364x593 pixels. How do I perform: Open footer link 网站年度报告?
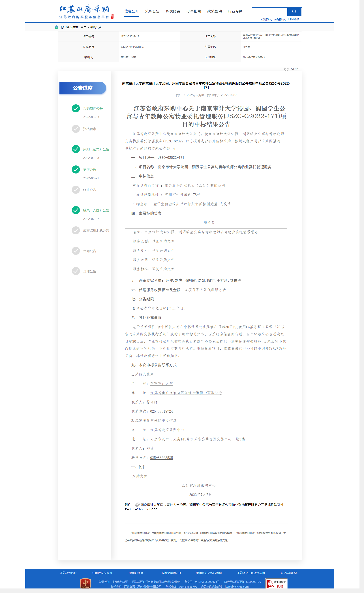coord(289,573)
